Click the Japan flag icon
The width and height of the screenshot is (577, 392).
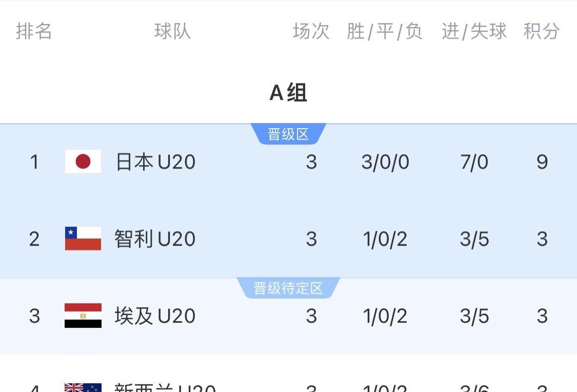(x=83, y=162)
